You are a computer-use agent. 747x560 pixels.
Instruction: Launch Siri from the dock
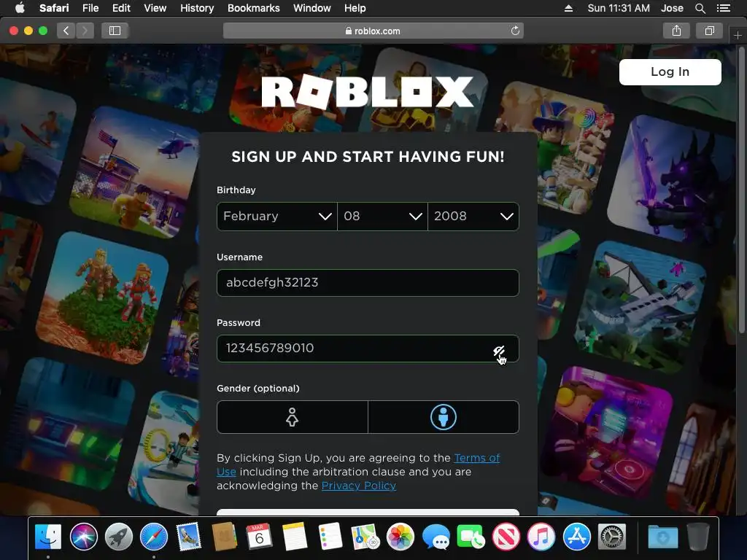pos(83,537)
